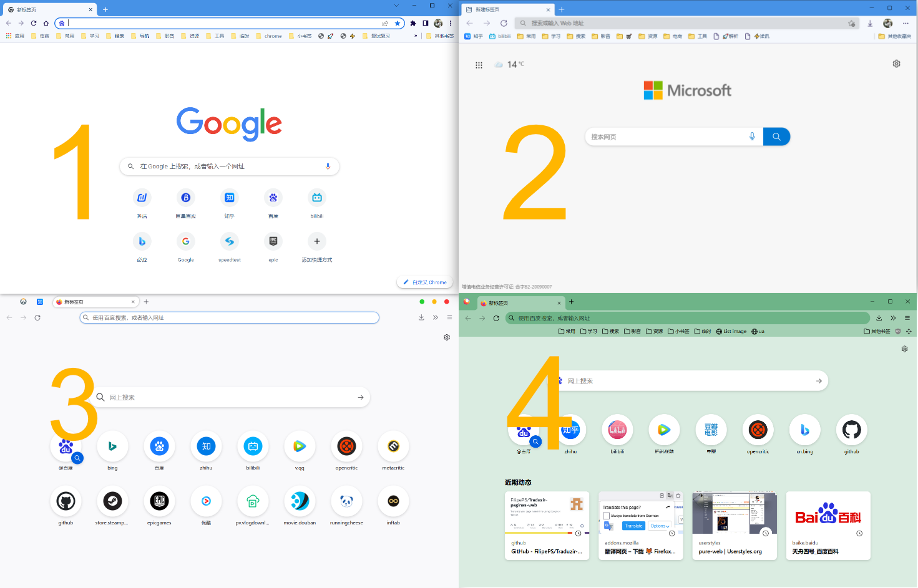Open 小书签 folder in green Firefox bookmarks

[x=678, y=332]
